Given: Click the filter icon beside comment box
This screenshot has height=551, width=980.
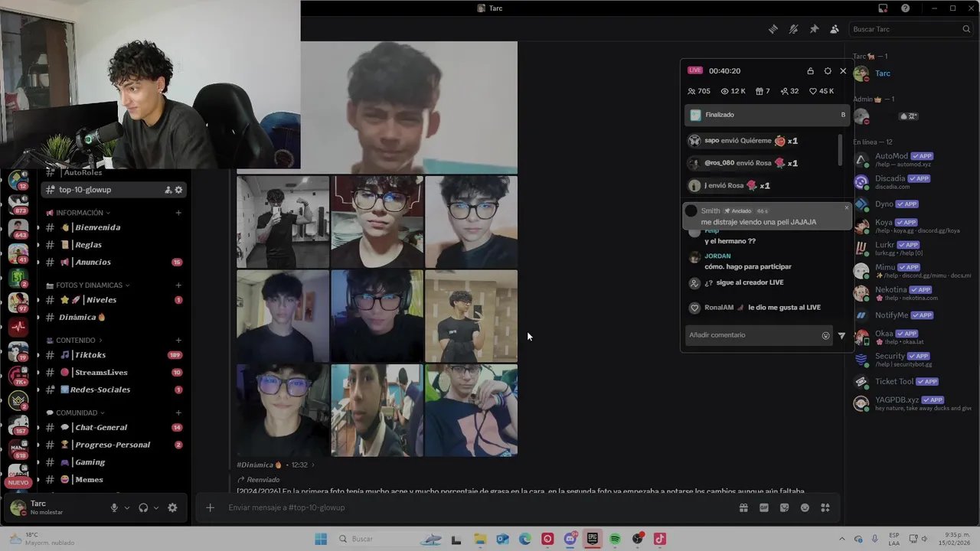Looking at the screenshot, I should pos(841,335).
